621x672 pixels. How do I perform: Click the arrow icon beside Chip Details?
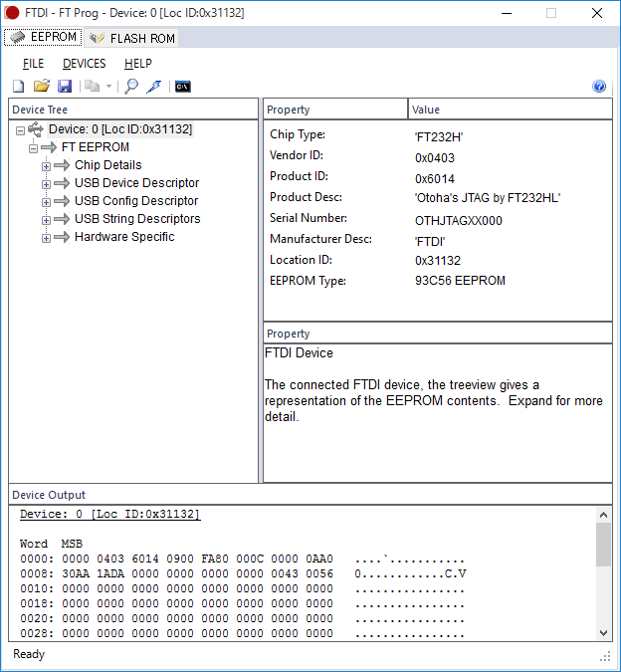pyautogui.click(x=62, y=165)
